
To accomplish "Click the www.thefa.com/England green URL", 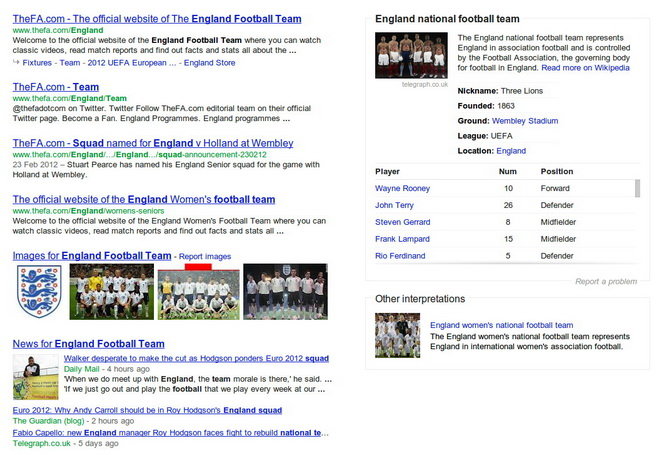I will 58,30.
